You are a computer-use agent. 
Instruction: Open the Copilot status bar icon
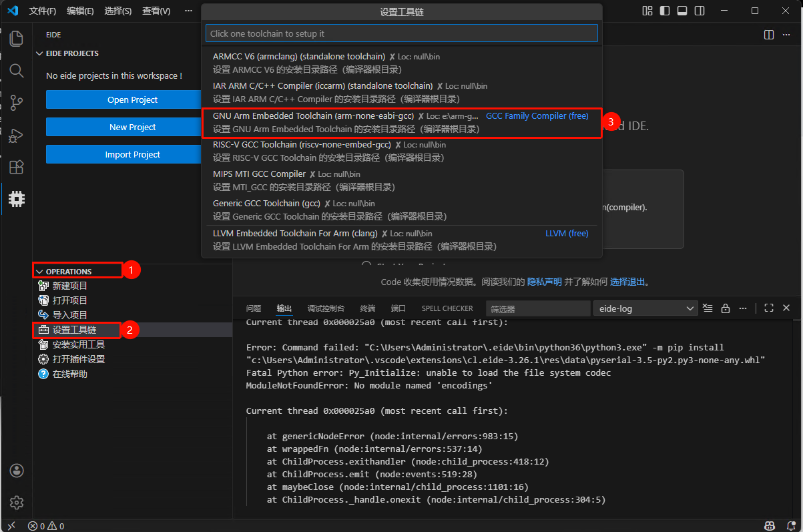pos(769,526)
